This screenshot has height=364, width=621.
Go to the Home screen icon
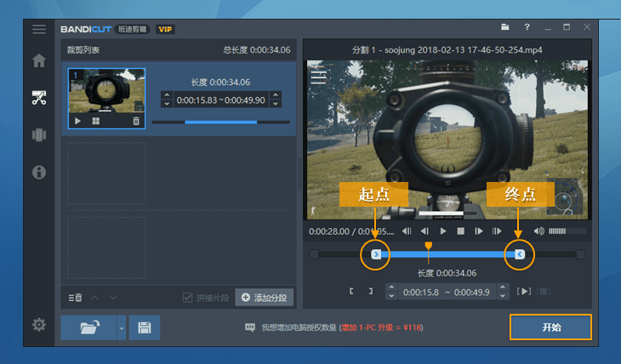point(39,60)
